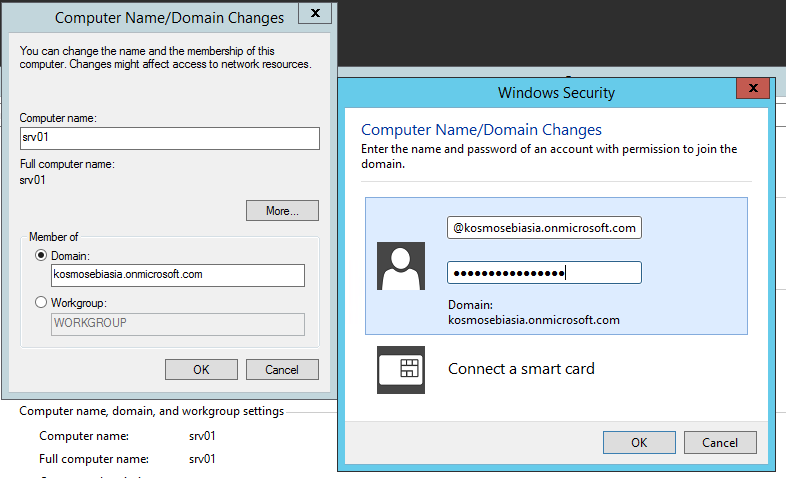Close the Computer Name/Domain Changes dialog

click(316, 15)
